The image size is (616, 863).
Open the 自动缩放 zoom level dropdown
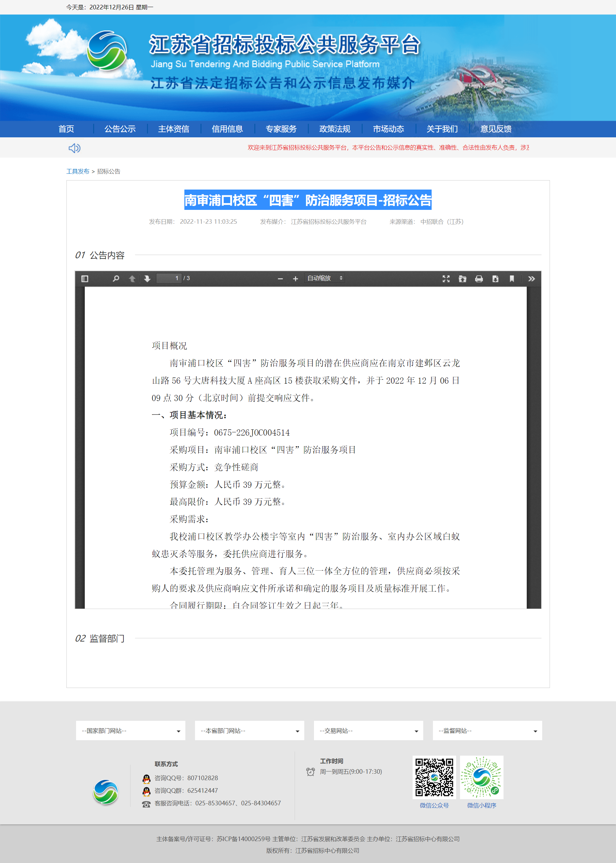tap(324, 278)
